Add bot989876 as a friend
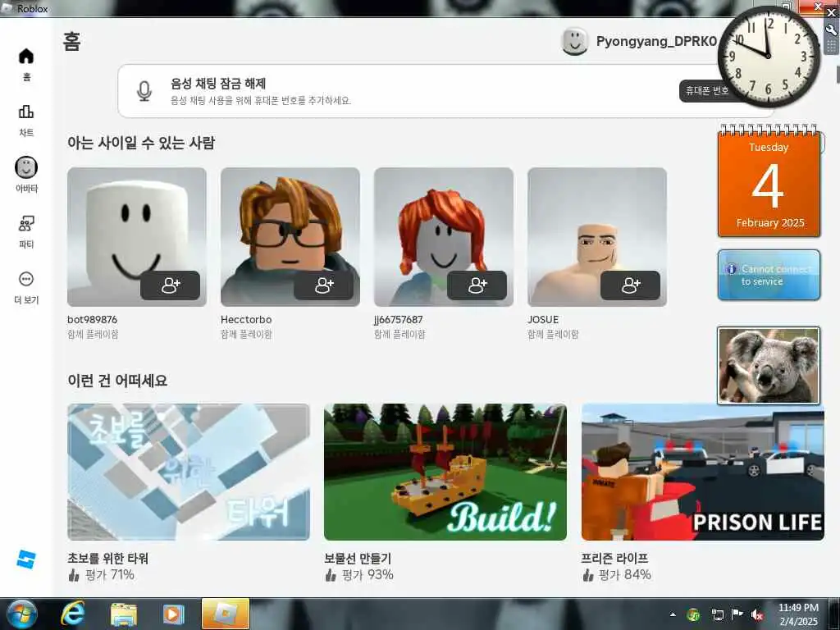The height and width of the screenshot is (630, 840). coord(171,285)
